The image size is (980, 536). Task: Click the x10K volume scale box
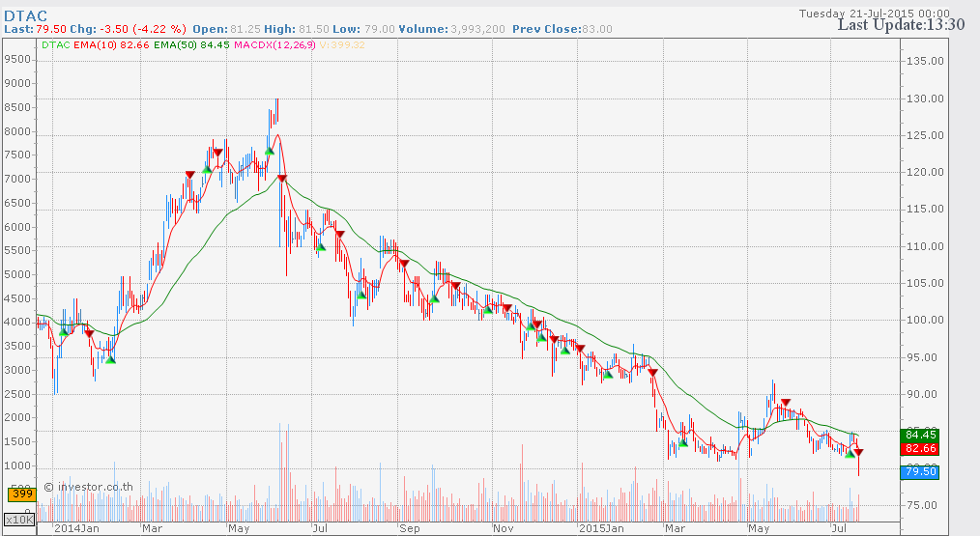pyautogui.click(x=19, y=520)
